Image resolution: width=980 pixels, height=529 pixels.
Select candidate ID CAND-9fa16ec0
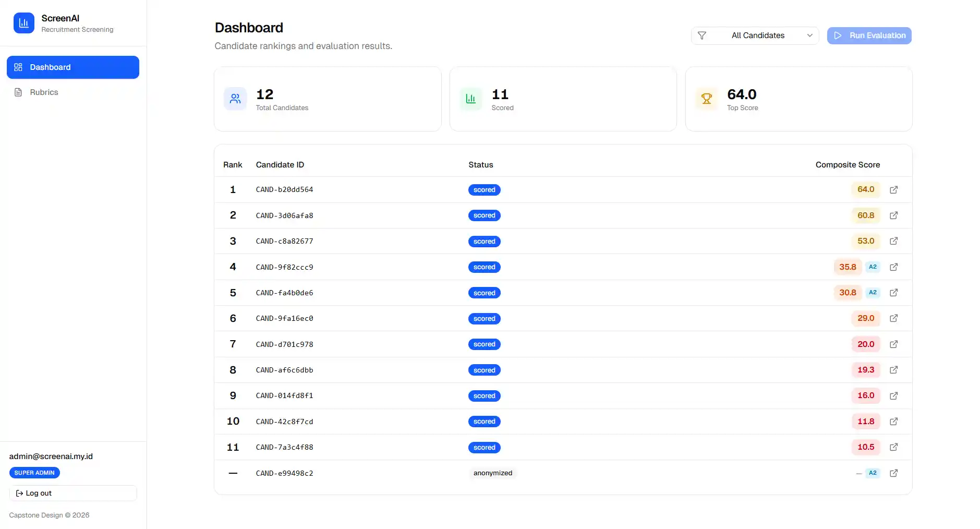click(284, 318)
